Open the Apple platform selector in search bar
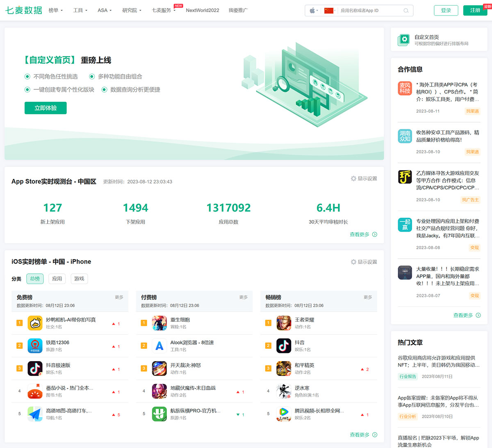This screenshot has width=492, height=448. [312, 11]
